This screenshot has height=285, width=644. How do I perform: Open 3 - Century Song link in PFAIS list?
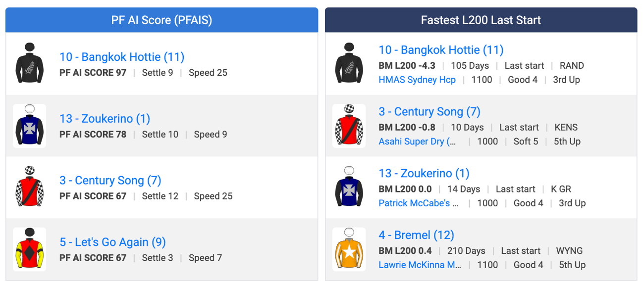pyautogui.click(x=110, y=181)
